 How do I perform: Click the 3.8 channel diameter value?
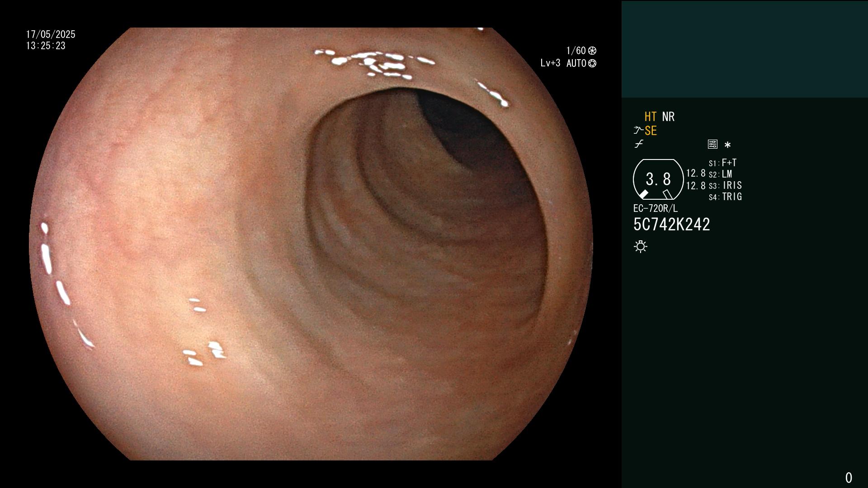[x=658, y=179]
